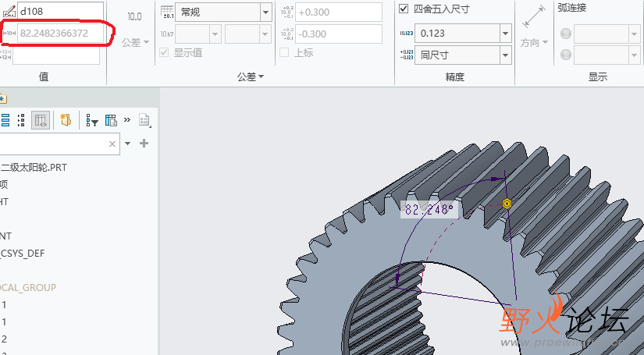Open the tree settings document icon
Screen dimensions: 644x355
[144, 120]
